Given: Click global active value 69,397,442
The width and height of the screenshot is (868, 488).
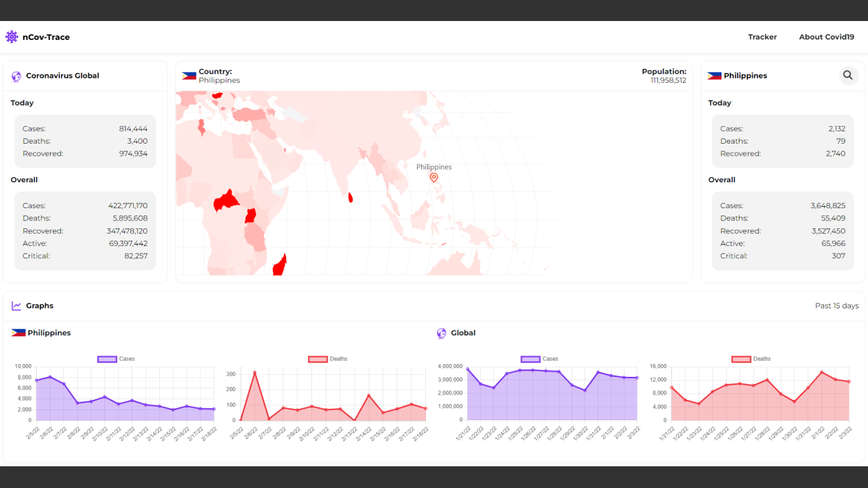Looking at the screenshot, I should pyautogui.click(x=129, y=243).
